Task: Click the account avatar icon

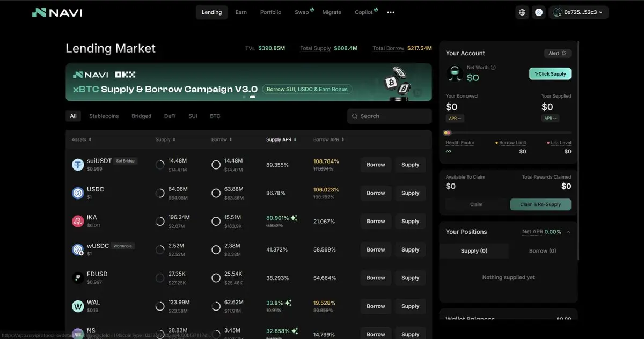Action: point(455,74)
